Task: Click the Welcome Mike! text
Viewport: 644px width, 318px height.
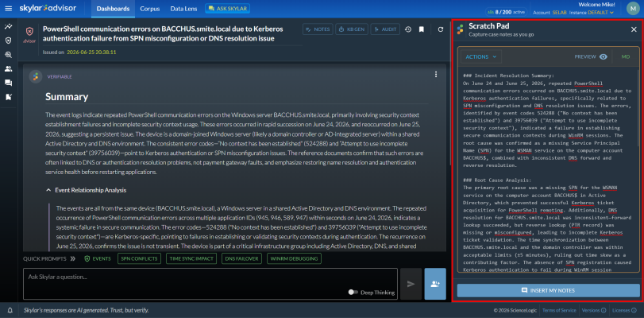Action: [596, 5]
